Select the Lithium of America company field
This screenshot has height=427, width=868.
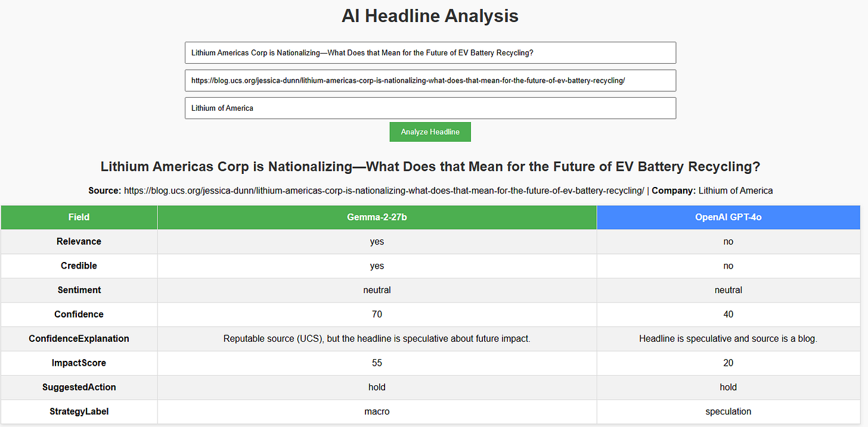(x=430, y=108)
